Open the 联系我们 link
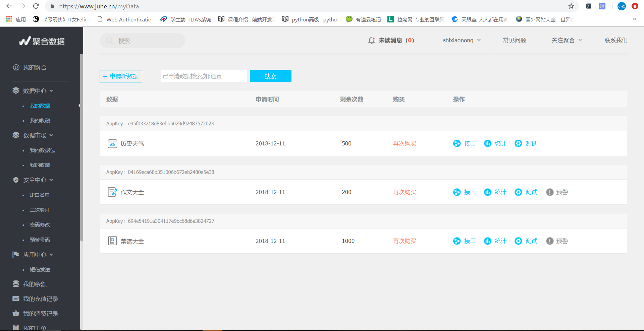The height and width of the screenshot is (331, 644). coord(616,40)
